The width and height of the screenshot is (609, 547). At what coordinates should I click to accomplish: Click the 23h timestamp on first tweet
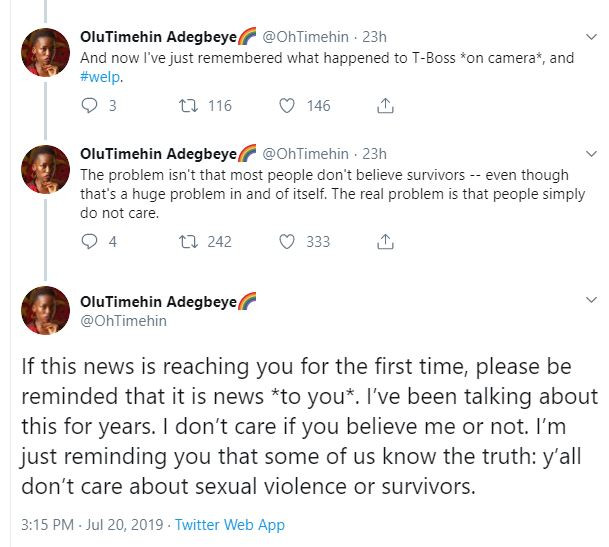point(373,38)
